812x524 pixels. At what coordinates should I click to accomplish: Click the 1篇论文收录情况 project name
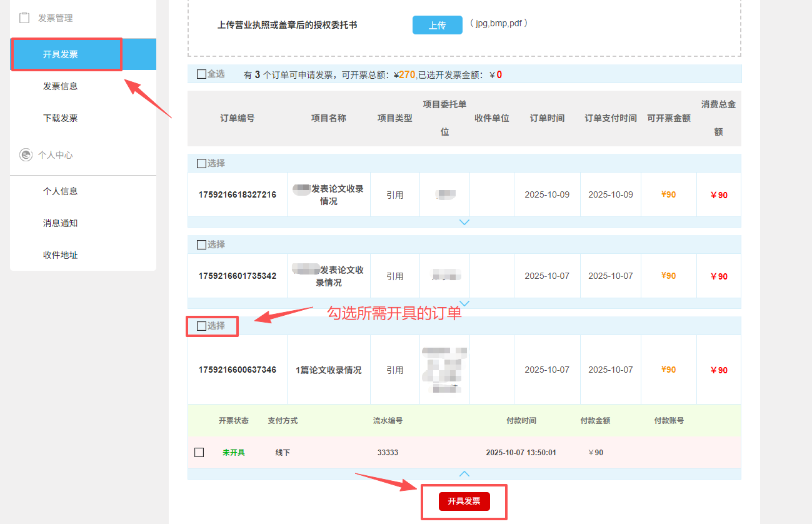[x=328, y=370]
